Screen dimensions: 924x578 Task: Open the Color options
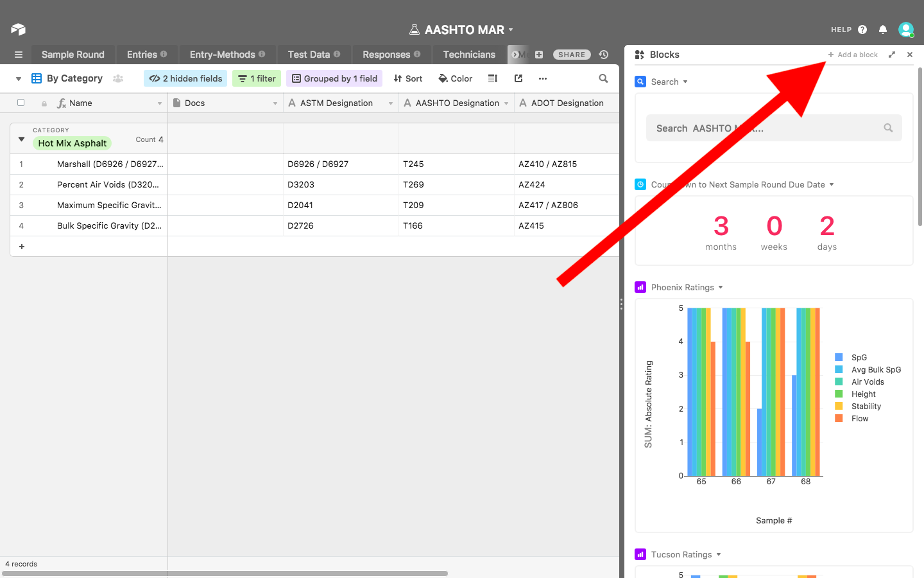456,78
